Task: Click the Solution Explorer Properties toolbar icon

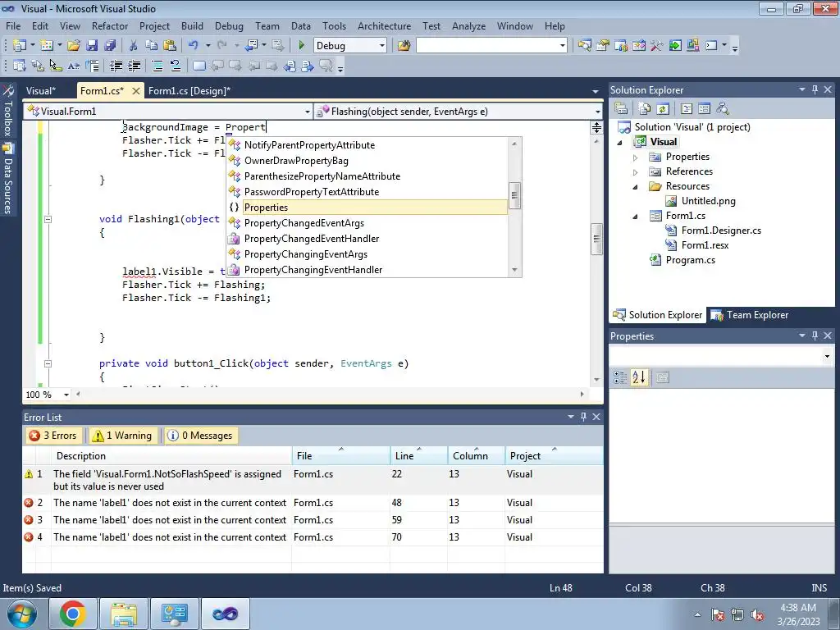Action: (x=621, y=109)
